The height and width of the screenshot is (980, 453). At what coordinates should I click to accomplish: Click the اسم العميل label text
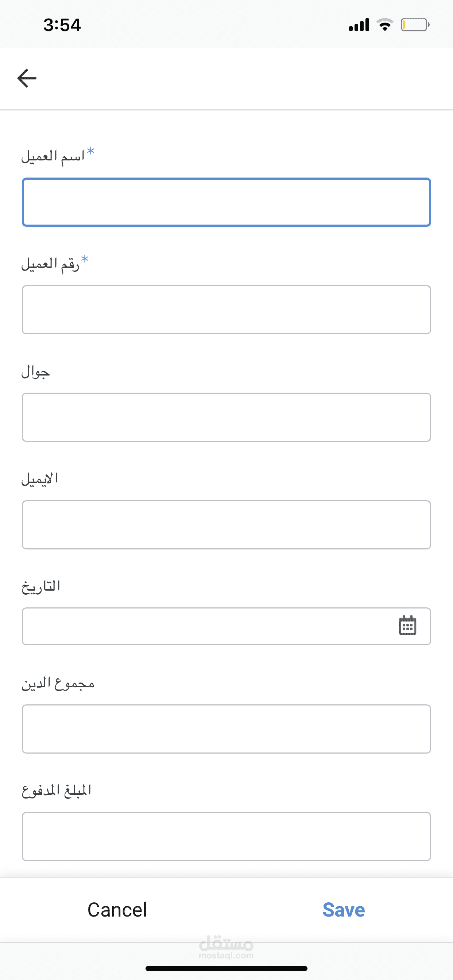pyautogui.click(x=53, y=156)
